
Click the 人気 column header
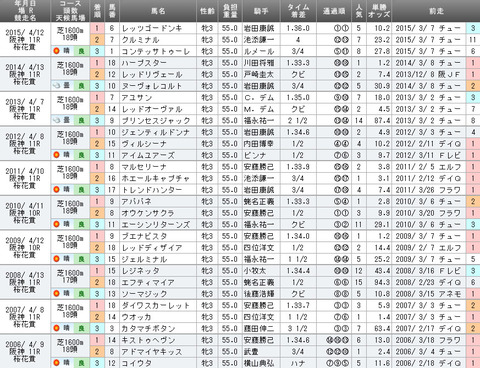[359, 11]
